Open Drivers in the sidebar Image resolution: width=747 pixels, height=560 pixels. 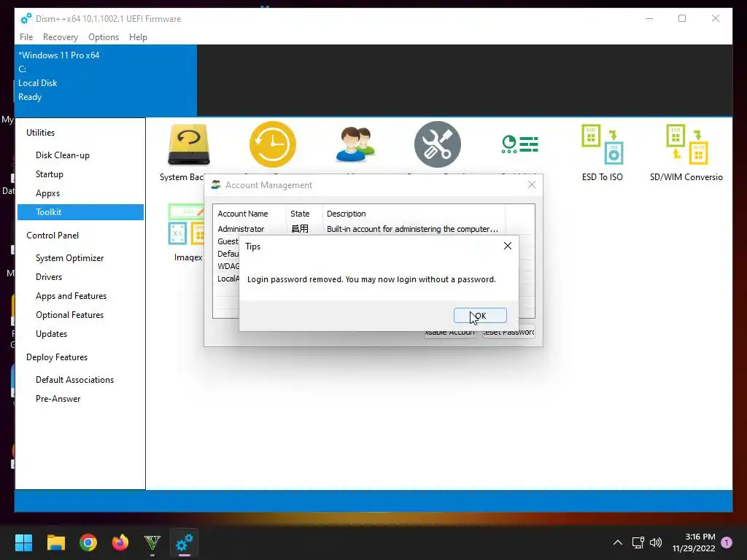click(x=80, y=277)
